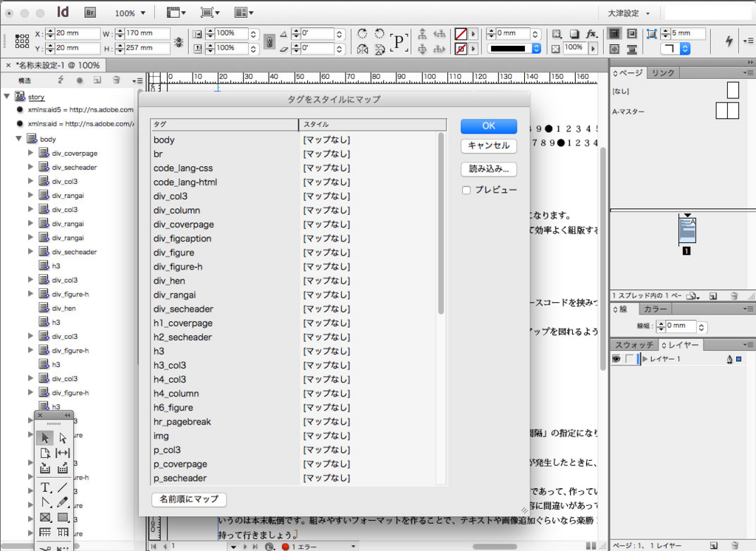Image resolution: width=756 pixels, height=551 pixels.
Task: Click the preflight error red indicator
Action: tap(286, 547)
